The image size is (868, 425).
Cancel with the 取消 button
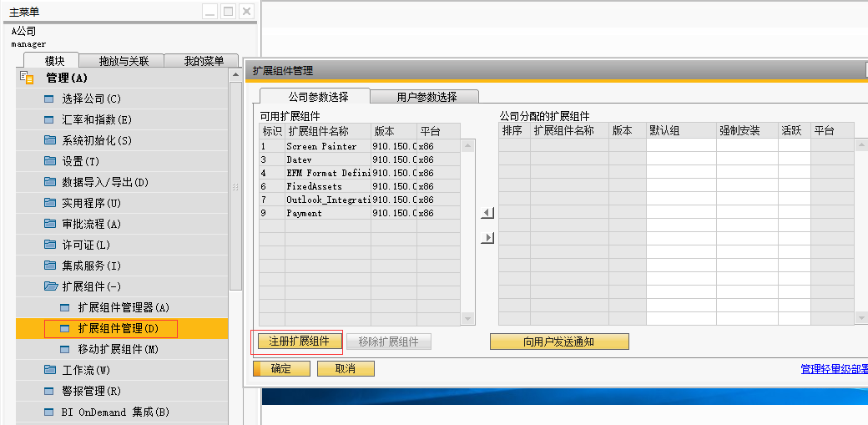pyautogui.click(x=346, y=369)
